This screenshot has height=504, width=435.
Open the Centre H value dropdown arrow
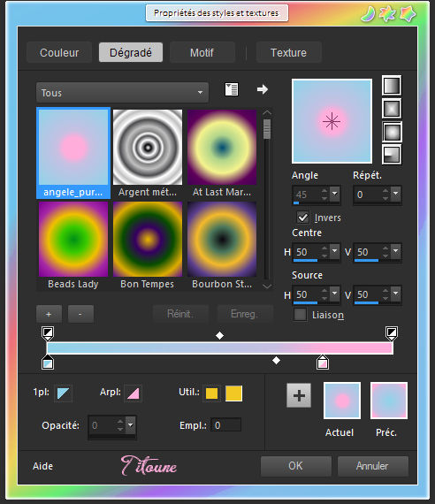[335, 251]
